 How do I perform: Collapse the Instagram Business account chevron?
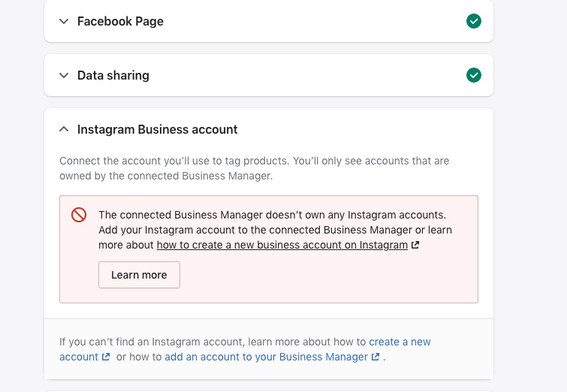click(64, 130)
